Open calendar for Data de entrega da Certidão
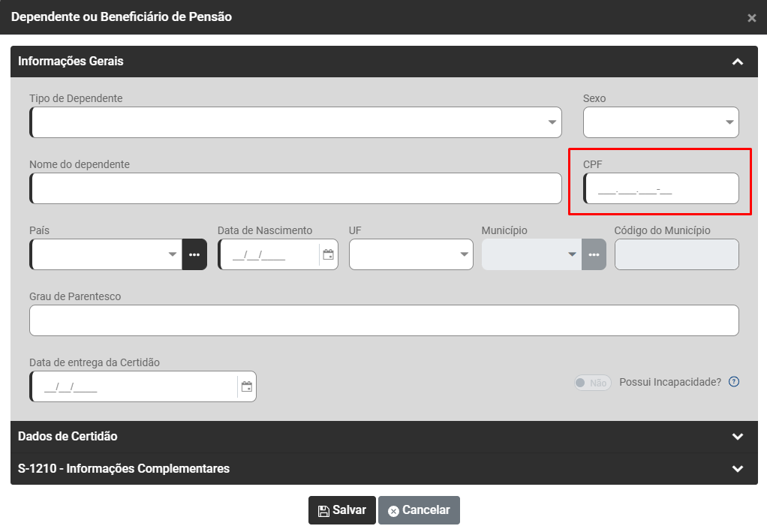The image size is (767, 532). [246, 387]
